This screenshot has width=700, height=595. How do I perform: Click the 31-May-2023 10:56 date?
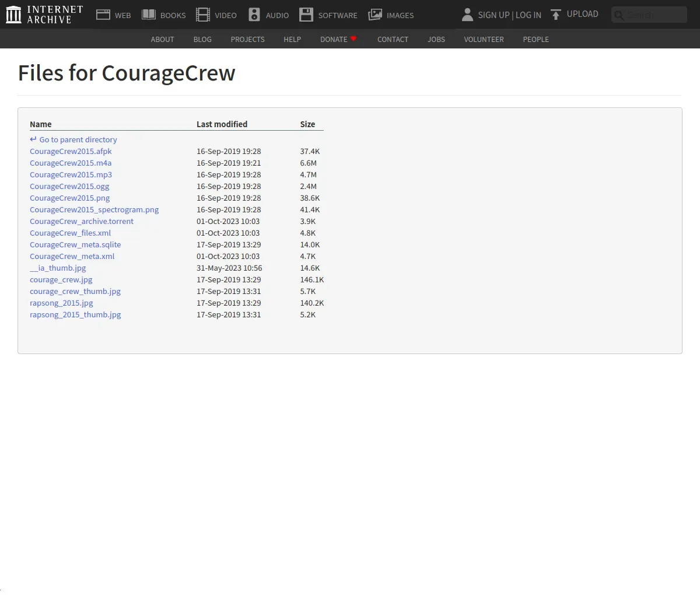tap(229, 268)
